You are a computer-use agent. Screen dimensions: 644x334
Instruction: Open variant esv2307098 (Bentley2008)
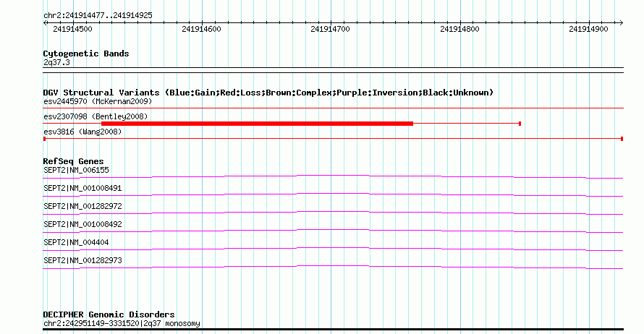click(x=96, y=116)
